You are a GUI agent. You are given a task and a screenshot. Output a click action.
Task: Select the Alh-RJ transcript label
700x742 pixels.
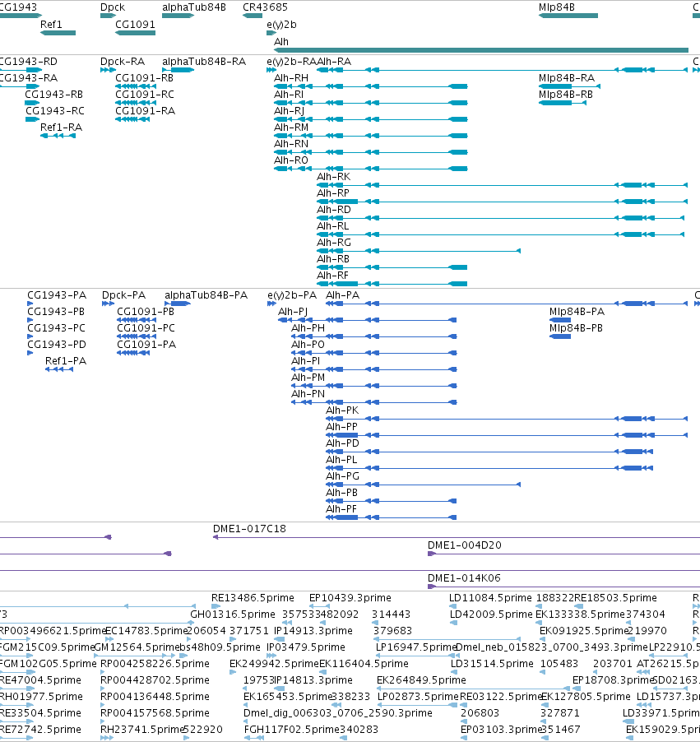[x=290, y=111]
